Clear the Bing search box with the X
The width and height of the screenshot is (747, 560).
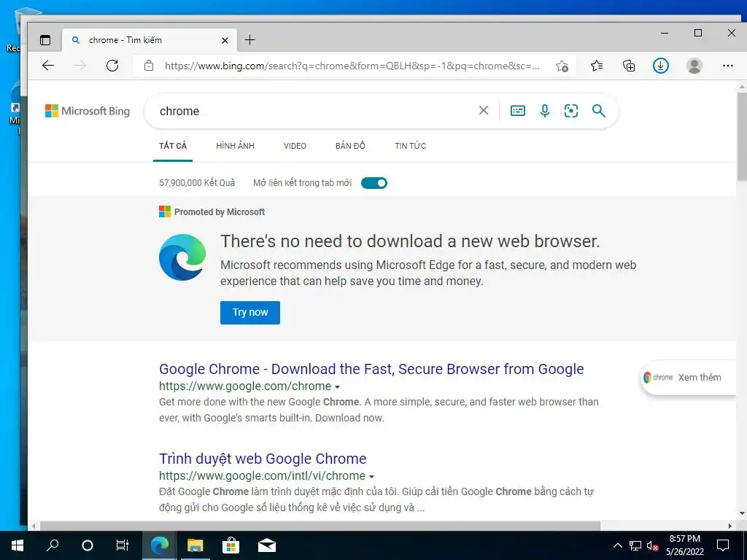click(x=484, y=111)
